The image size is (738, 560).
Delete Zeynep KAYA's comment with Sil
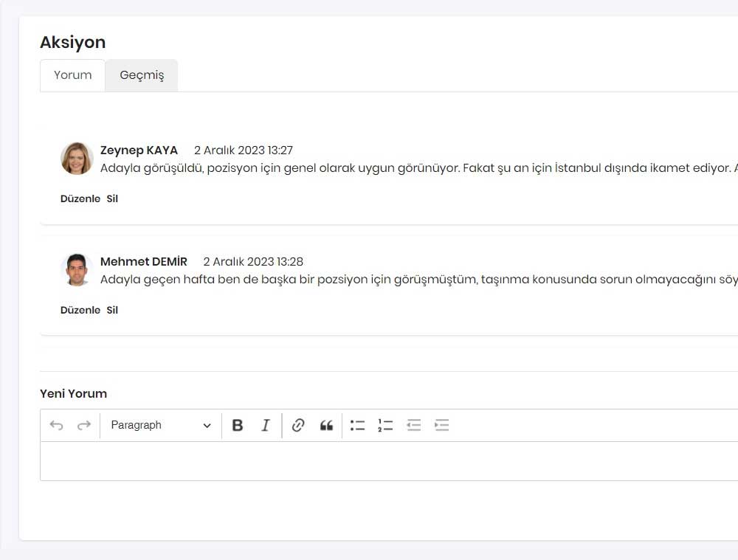click(112, 198)
